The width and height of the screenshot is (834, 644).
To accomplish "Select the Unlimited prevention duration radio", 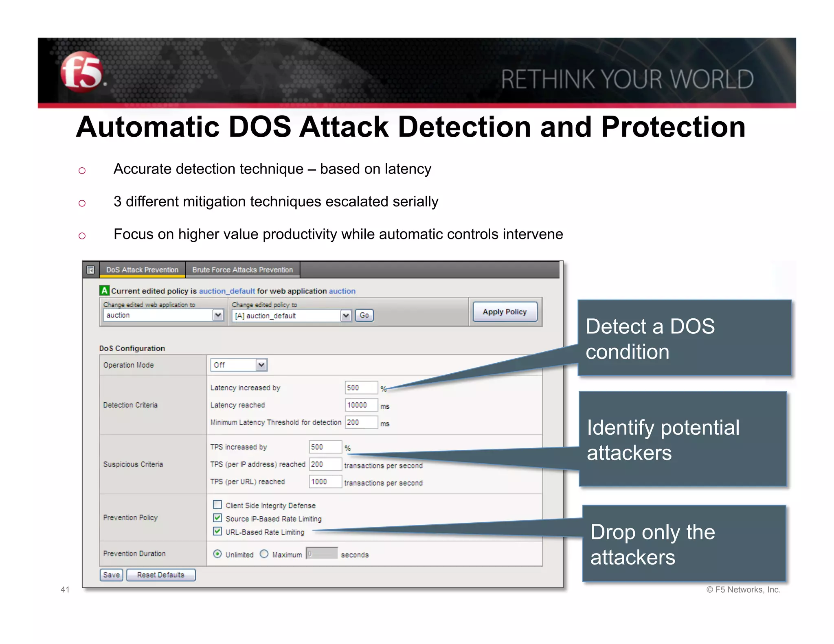I will (217, 554).
